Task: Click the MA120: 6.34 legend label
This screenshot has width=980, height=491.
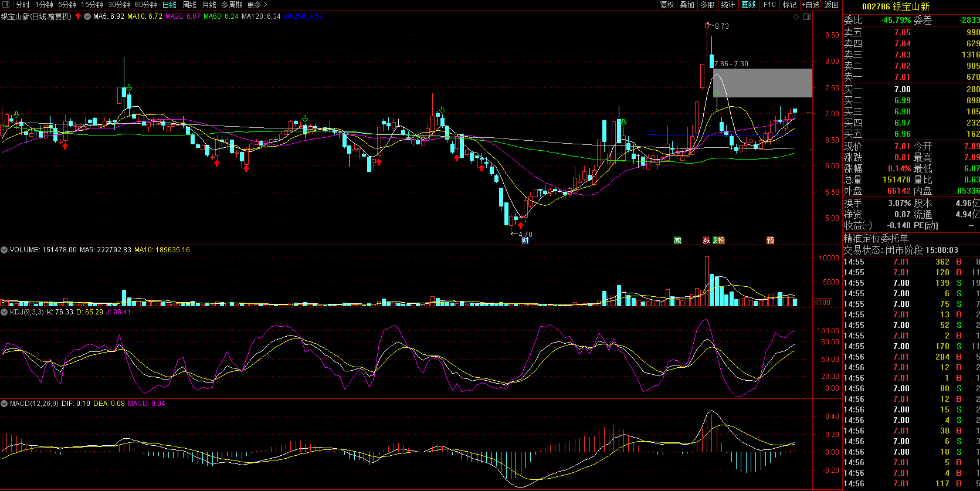Action: [261, 16]
